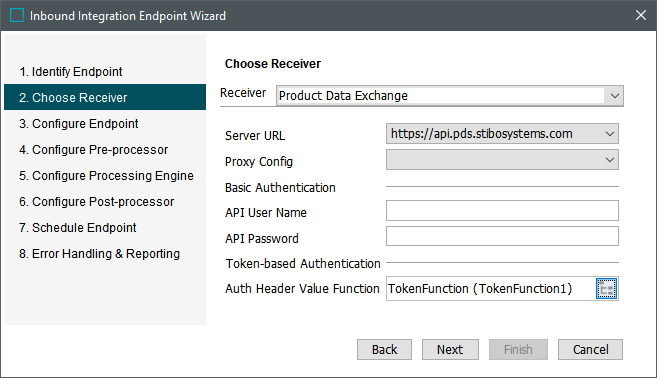Viewport: 657px width, 378px height.
Task: Click the TokenFunction (TokenFunction1) text field
Action: [x=490, y=289]
